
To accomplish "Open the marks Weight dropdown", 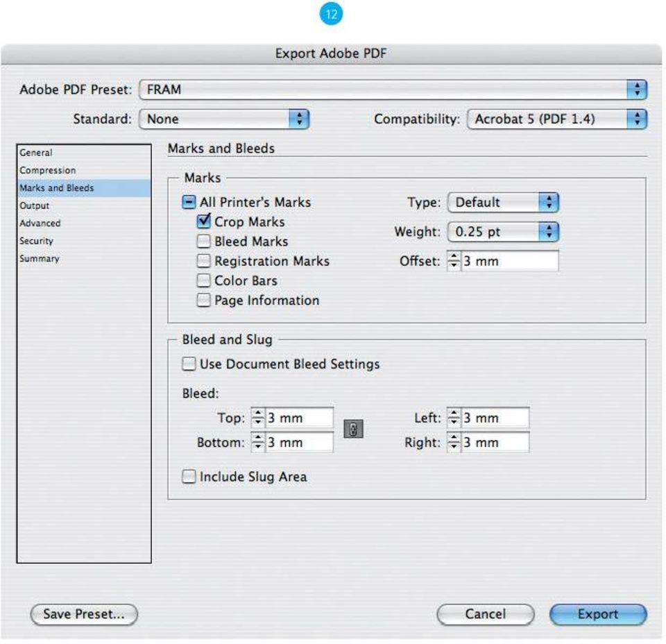I will click(x=503, y=232).
